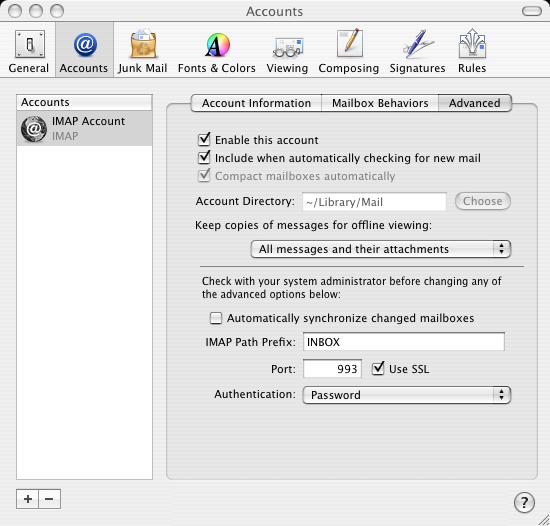
Task: Switch to the Account Information tab
Action: (x=256, y=103)
